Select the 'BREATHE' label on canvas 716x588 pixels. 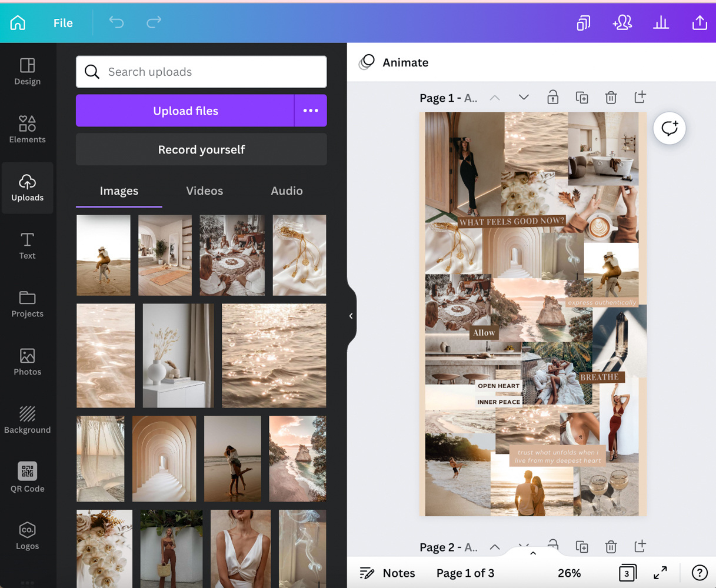click(599, 377)
